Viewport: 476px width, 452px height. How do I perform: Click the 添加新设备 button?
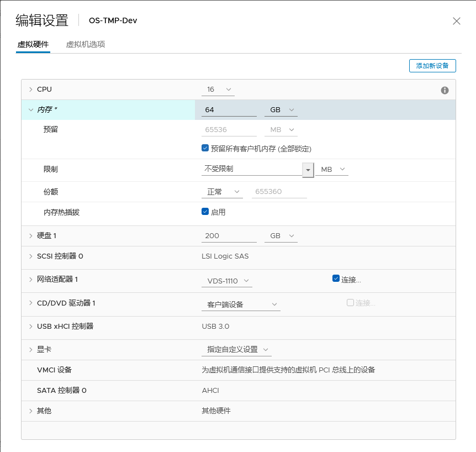coord(432,65)
